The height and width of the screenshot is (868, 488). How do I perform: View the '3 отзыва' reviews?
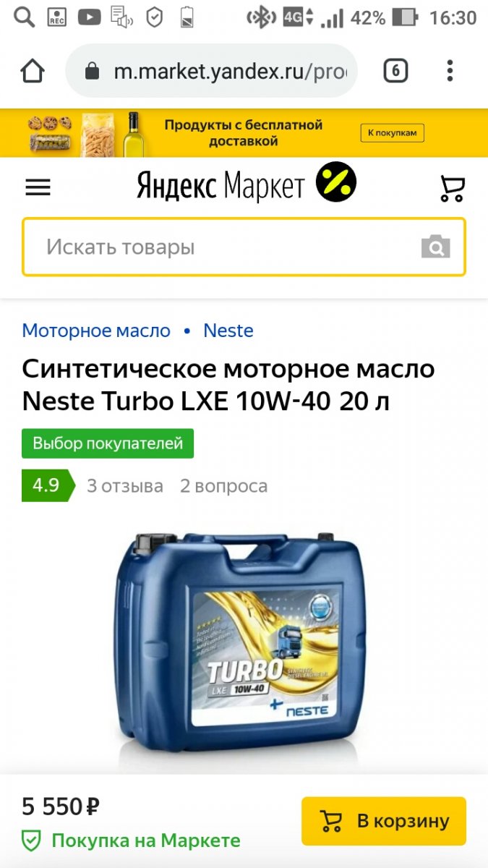[125, 485]
